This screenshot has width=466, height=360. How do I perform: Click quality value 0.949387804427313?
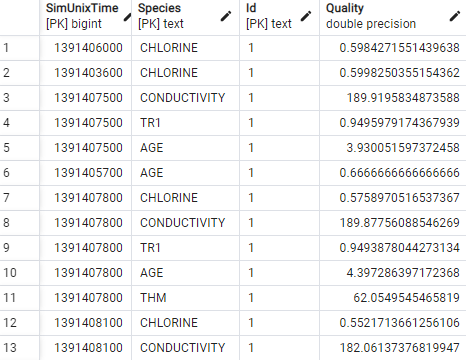[393, 248]
